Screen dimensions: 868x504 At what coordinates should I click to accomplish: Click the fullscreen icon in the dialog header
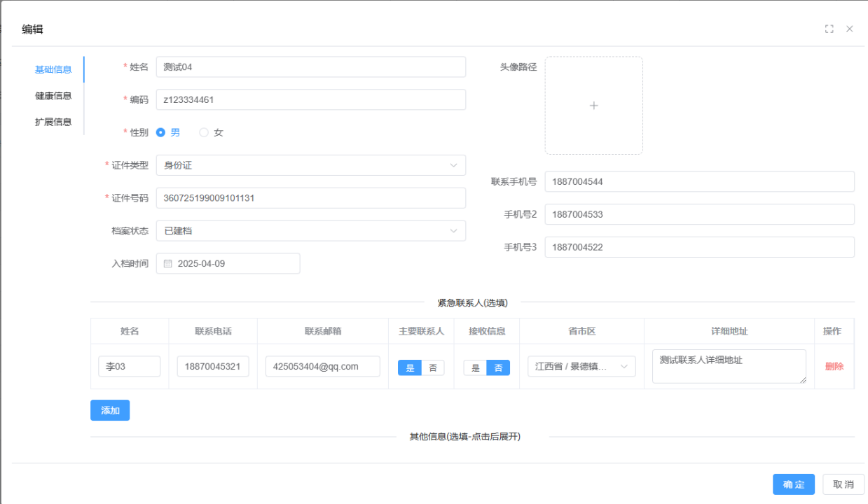pyautogui.click(x=829, y=29)
